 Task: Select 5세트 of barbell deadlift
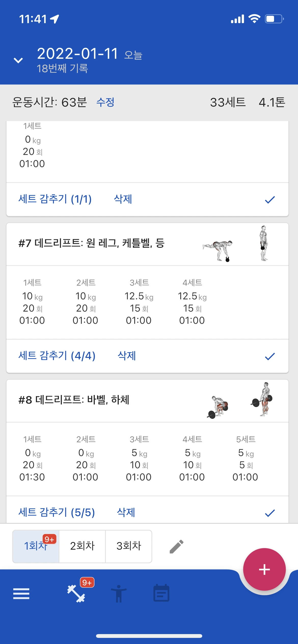click(x=246, y=459)
